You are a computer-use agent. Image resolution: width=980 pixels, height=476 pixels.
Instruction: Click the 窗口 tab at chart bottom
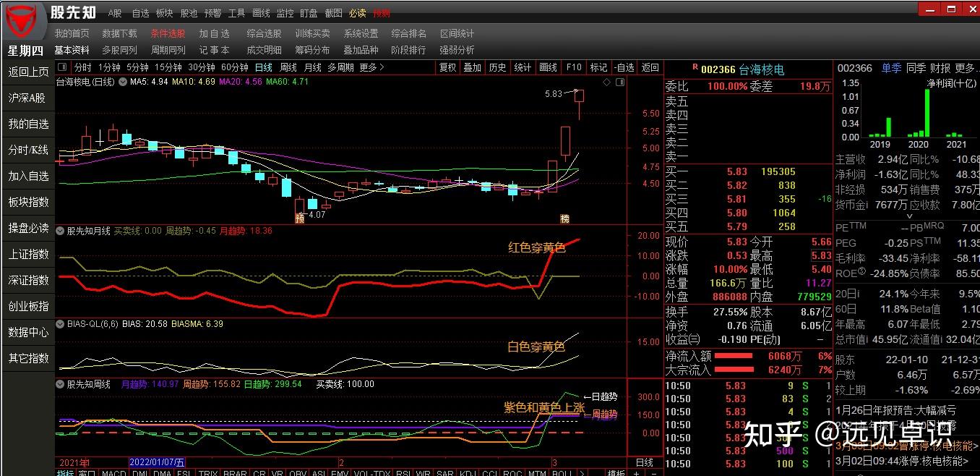pyautogui.click(x=87, y=474)
